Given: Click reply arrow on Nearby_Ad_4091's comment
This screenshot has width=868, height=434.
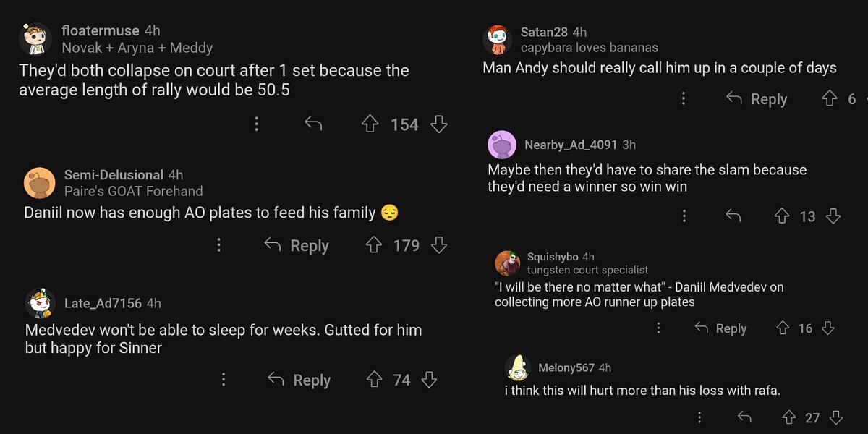Looking at the screenshot, I should click(733, 216).
